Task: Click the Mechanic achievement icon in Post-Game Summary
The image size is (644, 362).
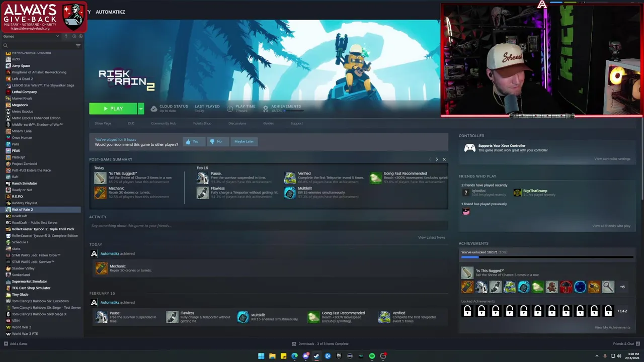Action: (100, 192)
